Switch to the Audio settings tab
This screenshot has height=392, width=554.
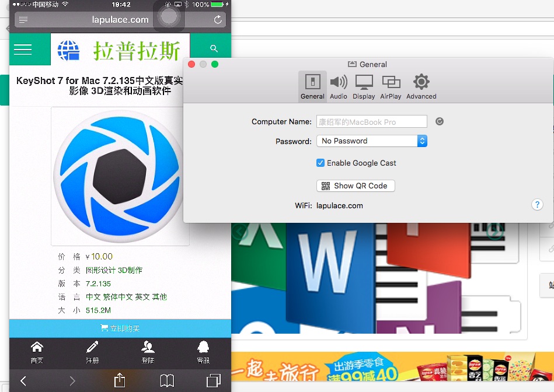tap(339, 85)
